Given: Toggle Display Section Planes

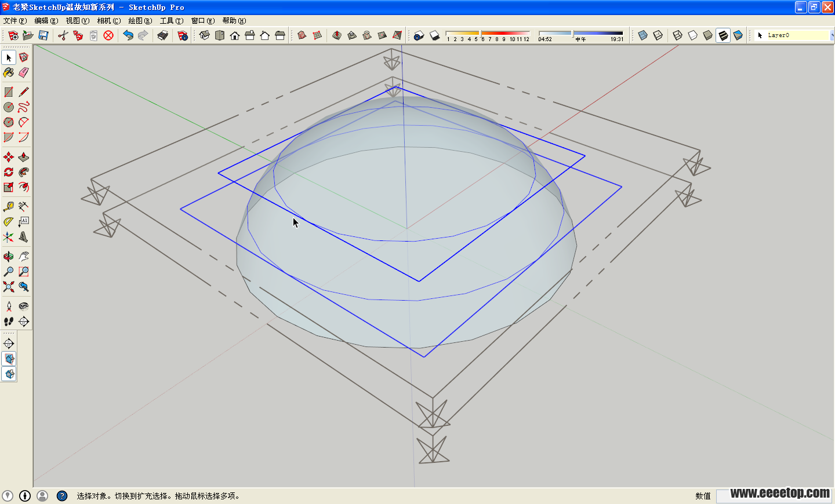Looking at the screenshot, I should (9, 359).
